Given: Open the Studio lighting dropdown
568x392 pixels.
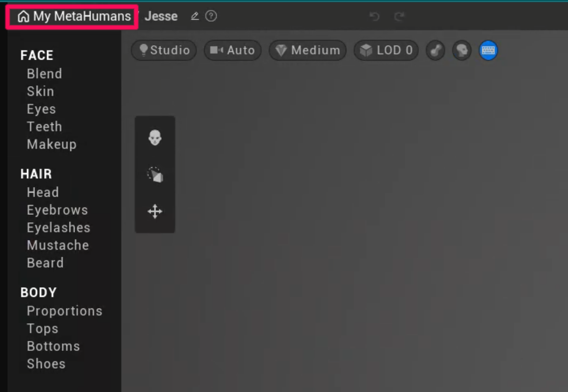Looking at the screenshot, I should click(x=164, y=50).
